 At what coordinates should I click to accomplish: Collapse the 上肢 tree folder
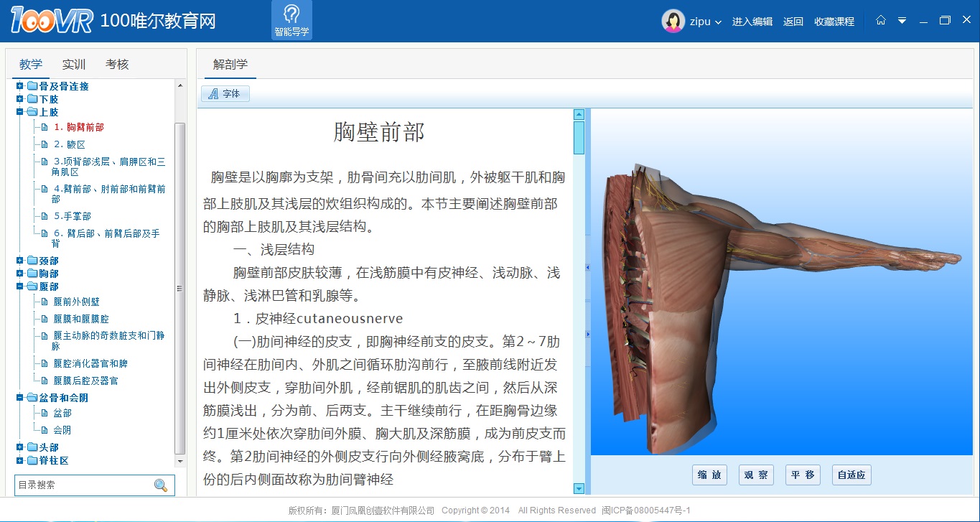(20, 112)
